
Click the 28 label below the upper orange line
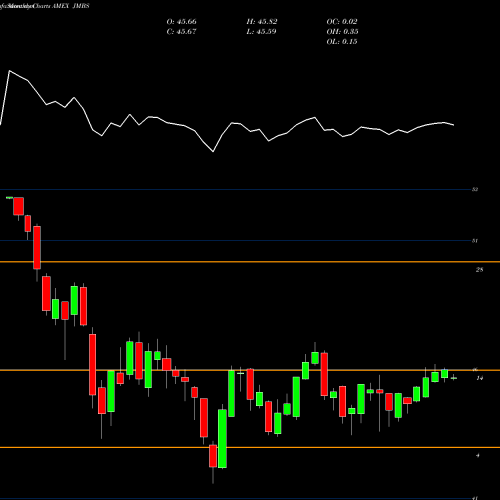pyautogui.click(x=479, y=270)
